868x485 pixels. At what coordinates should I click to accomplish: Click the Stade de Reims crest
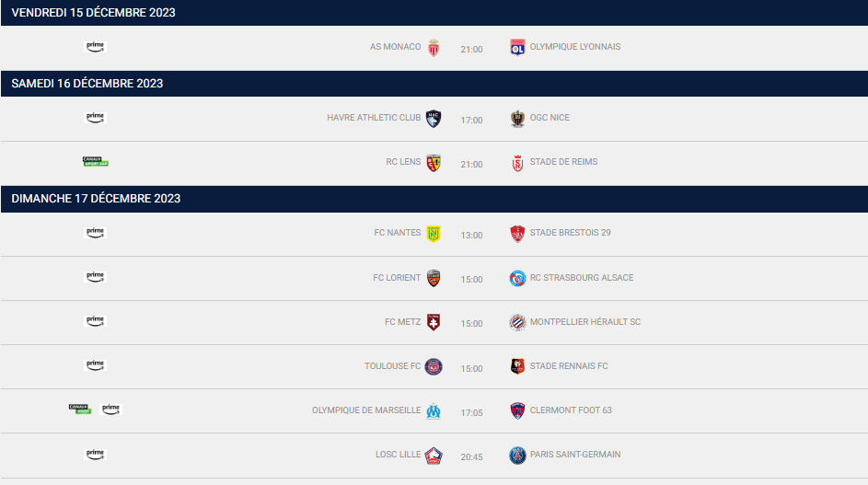517,163
